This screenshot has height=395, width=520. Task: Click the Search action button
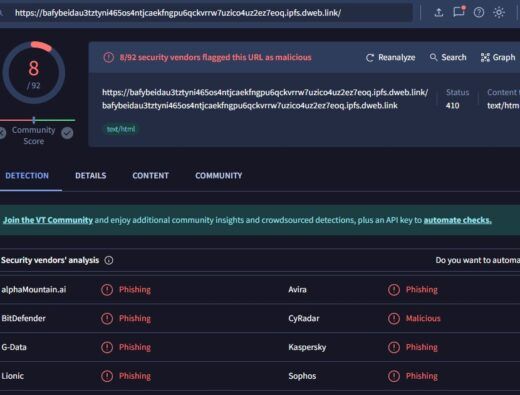(x=448, y=57)
